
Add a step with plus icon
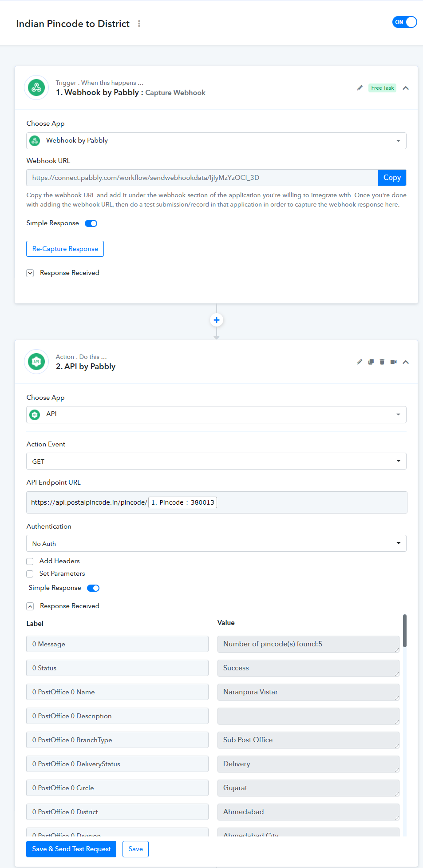click(217, 320)
